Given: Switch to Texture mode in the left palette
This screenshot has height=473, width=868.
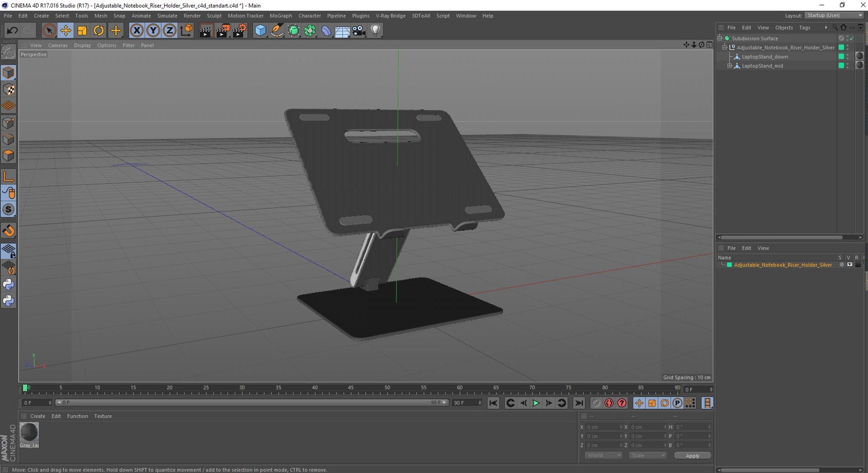Looking at the screenshot, I should click(x=9, y=89).
